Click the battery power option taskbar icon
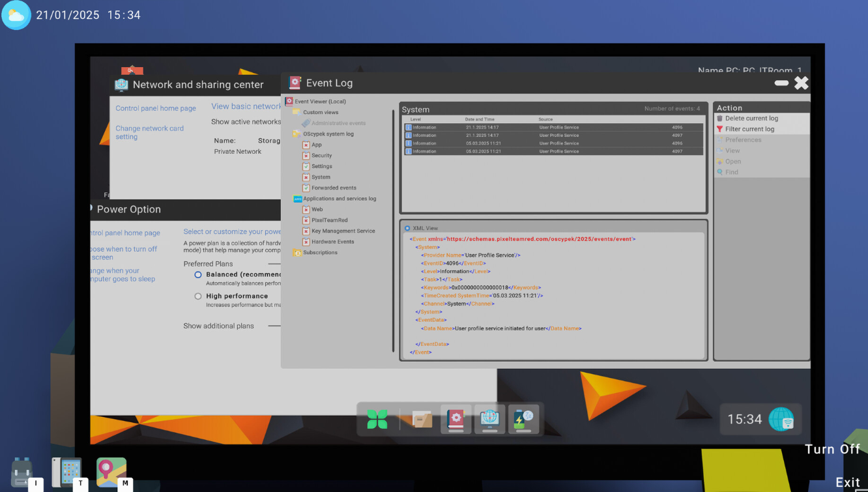Viewport: 868px width, 492px height. 523,419
